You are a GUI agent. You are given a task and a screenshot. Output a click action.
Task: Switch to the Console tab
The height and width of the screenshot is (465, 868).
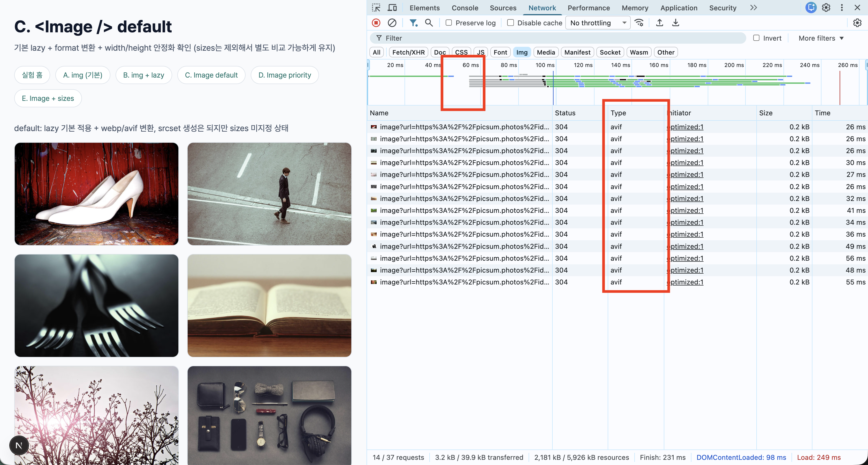click(465, 8)
